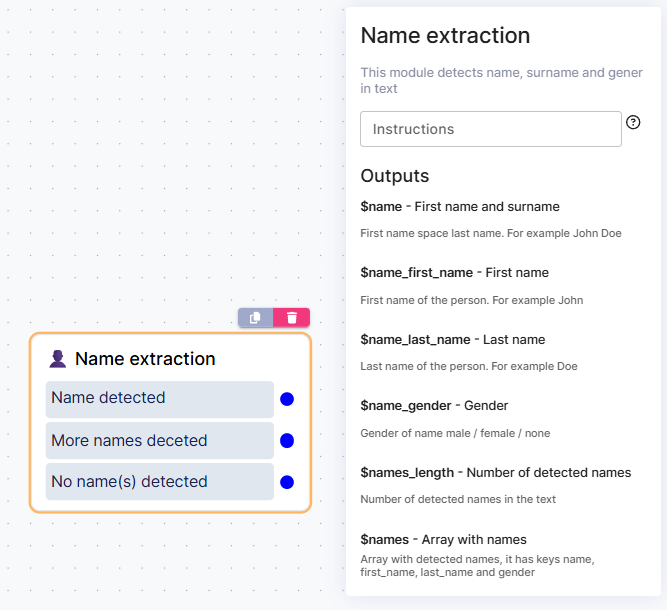
Task: Focus the Instructions input field
Action: [x=490, y=129]
